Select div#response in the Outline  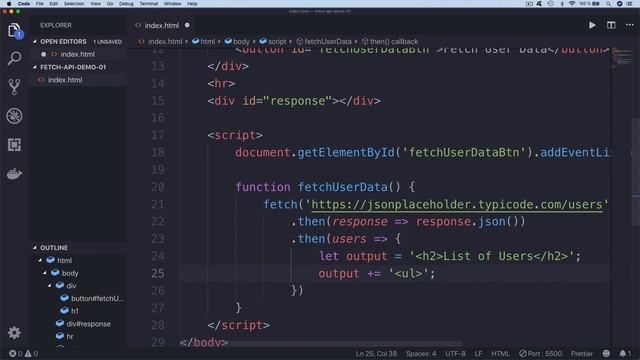pos(88,324)
